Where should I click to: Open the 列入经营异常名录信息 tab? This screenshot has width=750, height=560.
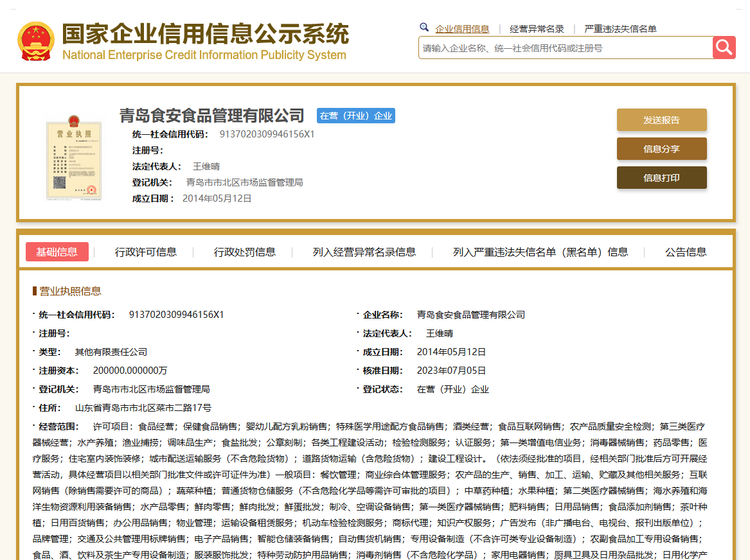tap(364, 252)
